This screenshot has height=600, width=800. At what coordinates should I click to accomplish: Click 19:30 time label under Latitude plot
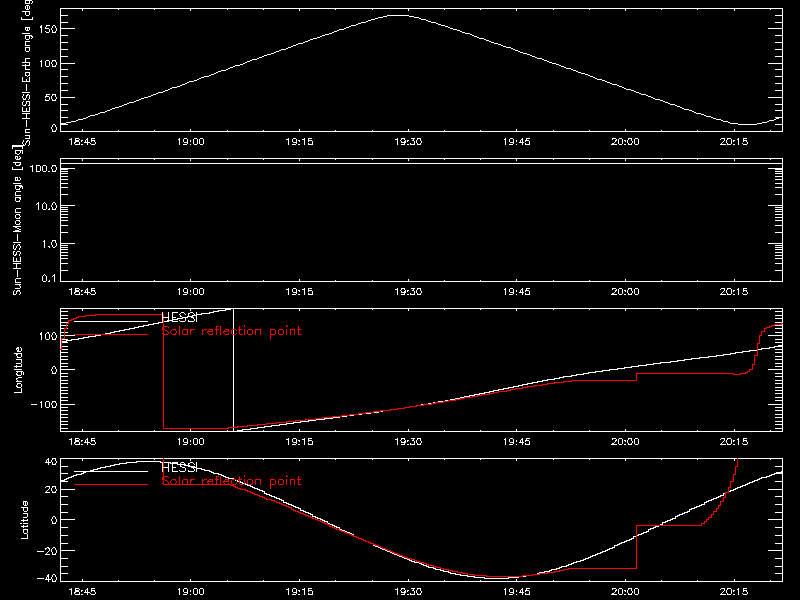point(408,592)
